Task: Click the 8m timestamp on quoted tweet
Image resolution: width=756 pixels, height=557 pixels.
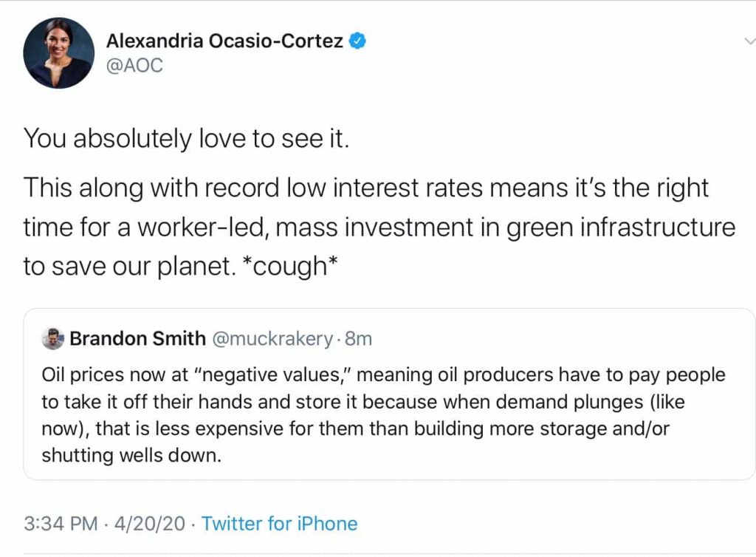Action: pyautogui.click(x=359, y=339)
